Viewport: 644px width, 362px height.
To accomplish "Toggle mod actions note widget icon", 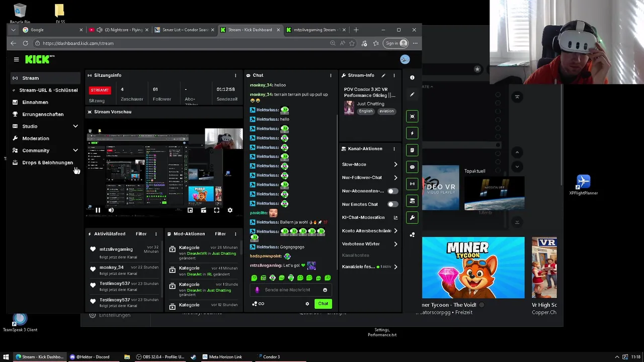I will pyautogui.click(x=412, y=150).
